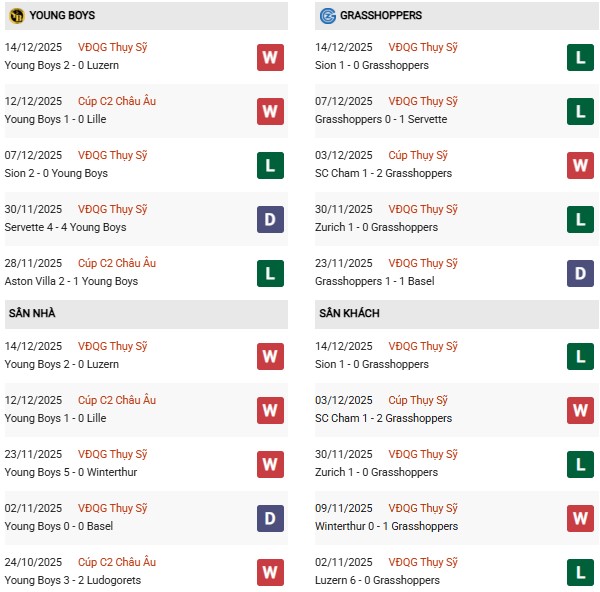This screenshot has height=592, width=600.
Task: Click L badge for Sion 2-0 Young Boys
Action: pos(270,165)
